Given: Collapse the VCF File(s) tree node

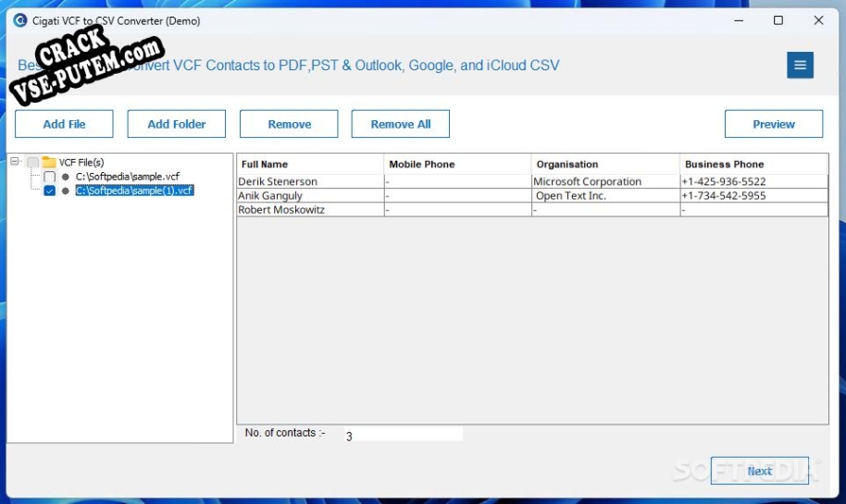Looking at the screenshot, I should click(15, 161).
